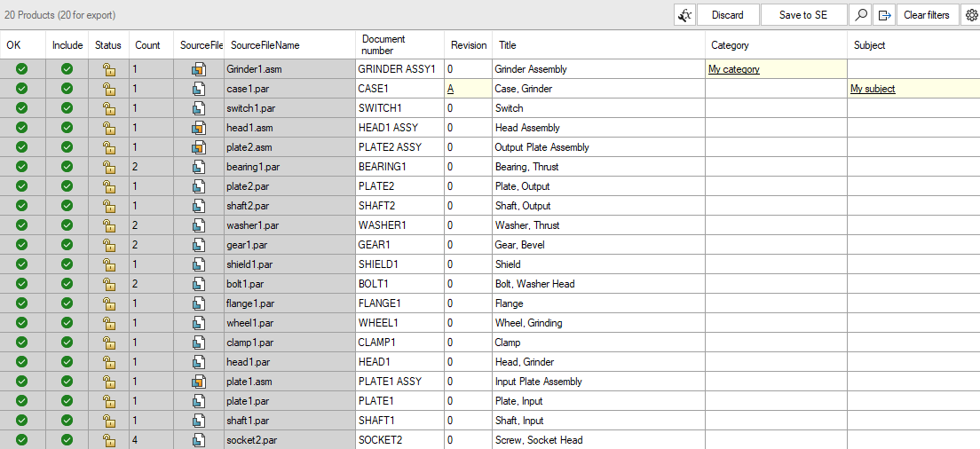Viewport: 980px width, 449px height.
Task: Click the export arrow icon beside Clear filters
Action: click(884, 15)
